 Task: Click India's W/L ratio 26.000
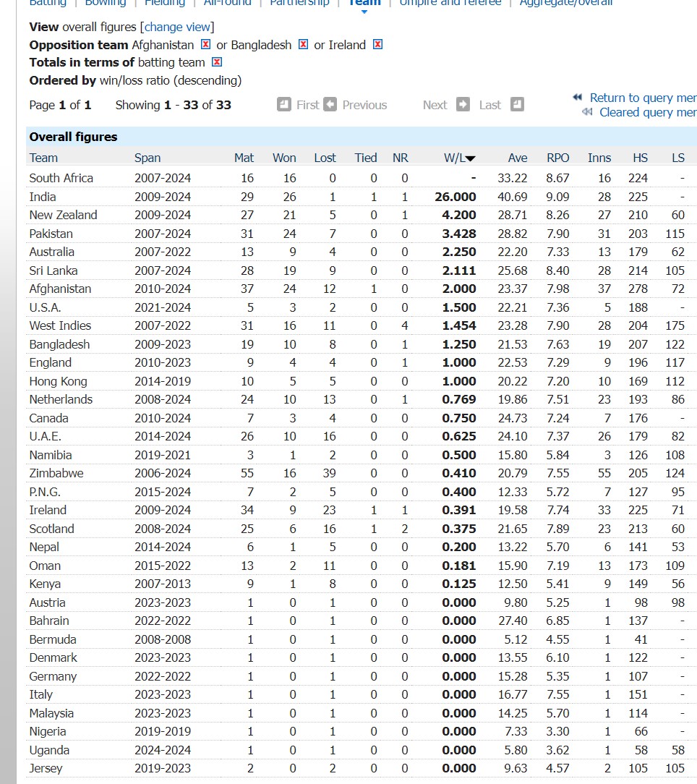pos(455,197)
